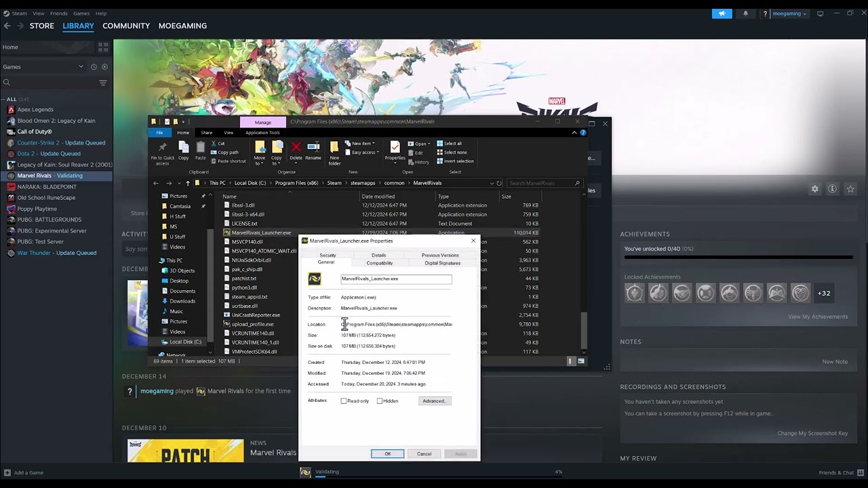The width and height of the screenshot is (868, 488).
Task: Open Steam COMMUNITY top menu
Action: coord(126,26)
